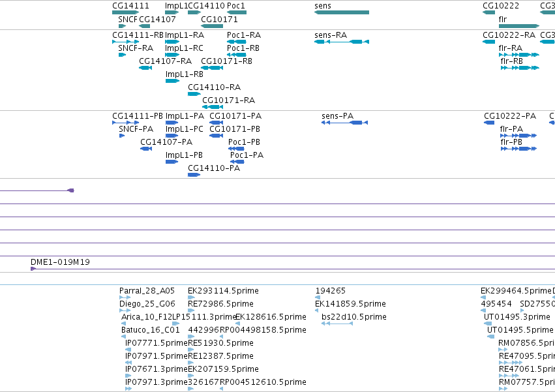Viewport: 555px width, 392px height.
Task: Click the CG10171-RB transcript glyph
Action: tap(212, 68)
